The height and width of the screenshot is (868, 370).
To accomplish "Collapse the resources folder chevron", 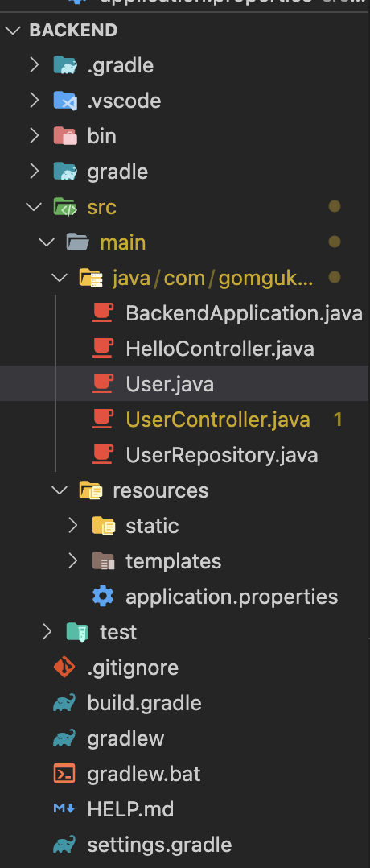I will click(60, 490).
